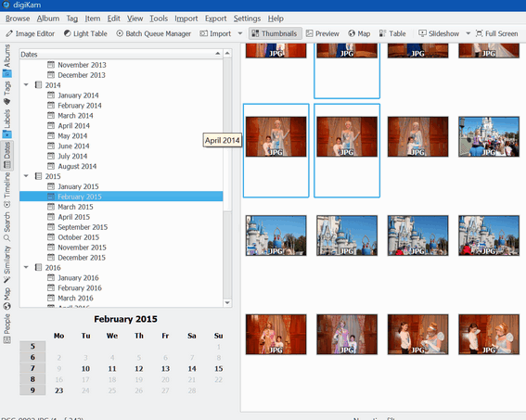The height and width of the screenshot is (420, 526).
Task: Open the Search sidebar tab
Action: pyautogui.click(x=7, y=226)
